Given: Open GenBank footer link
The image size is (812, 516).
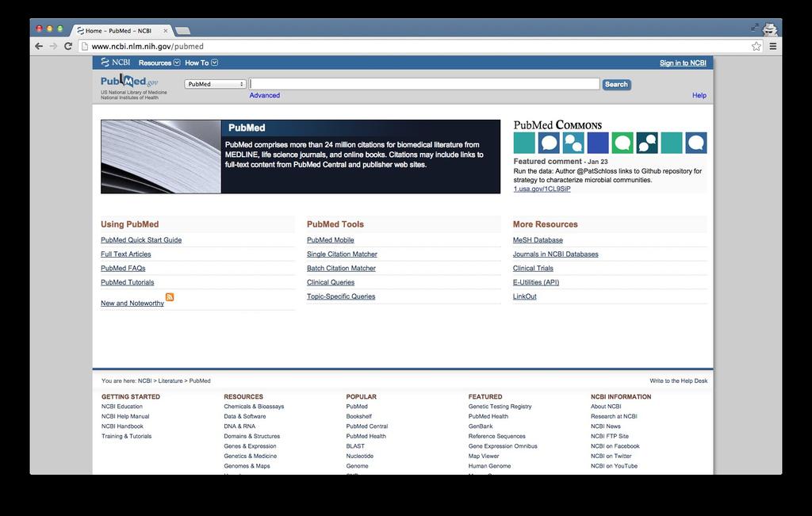Looking at the screenshot, I should tap(481, 426).
